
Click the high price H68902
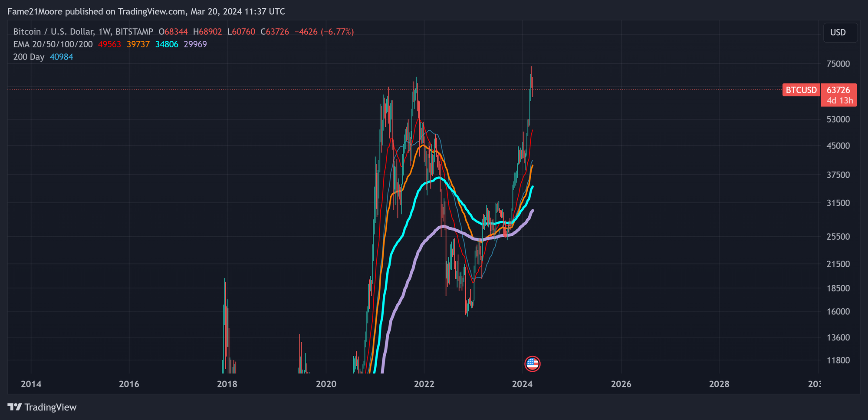207,32
